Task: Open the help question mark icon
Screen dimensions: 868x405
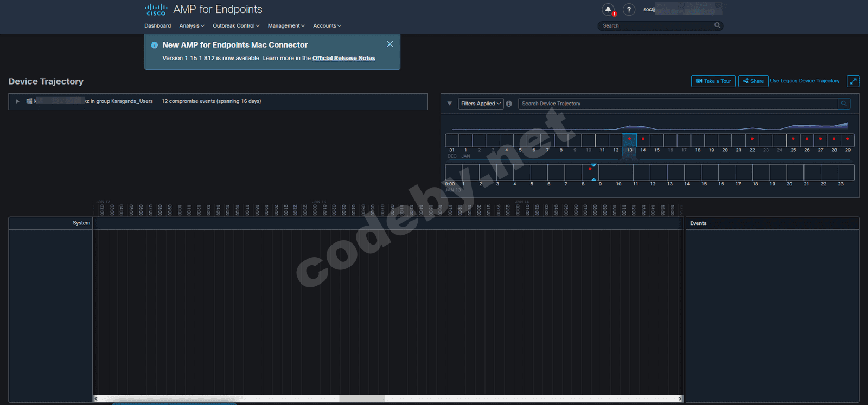Action: (629, 10)
